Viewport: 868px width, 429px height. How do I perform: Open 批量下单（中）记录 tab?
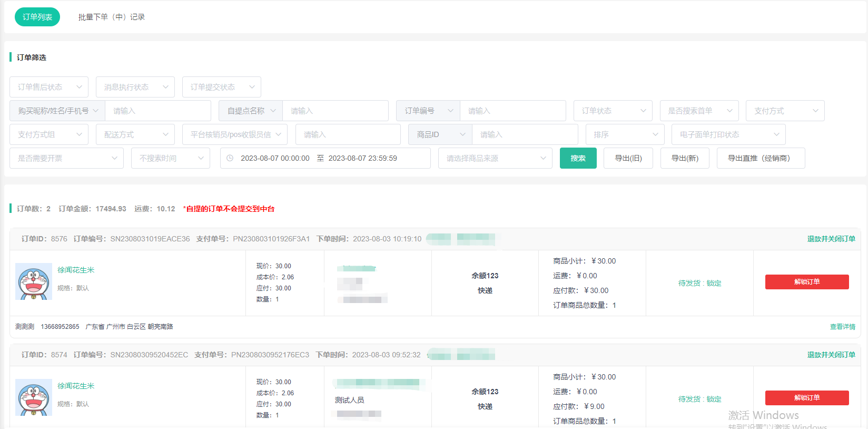pyautogui.click(x=111, y=17)
